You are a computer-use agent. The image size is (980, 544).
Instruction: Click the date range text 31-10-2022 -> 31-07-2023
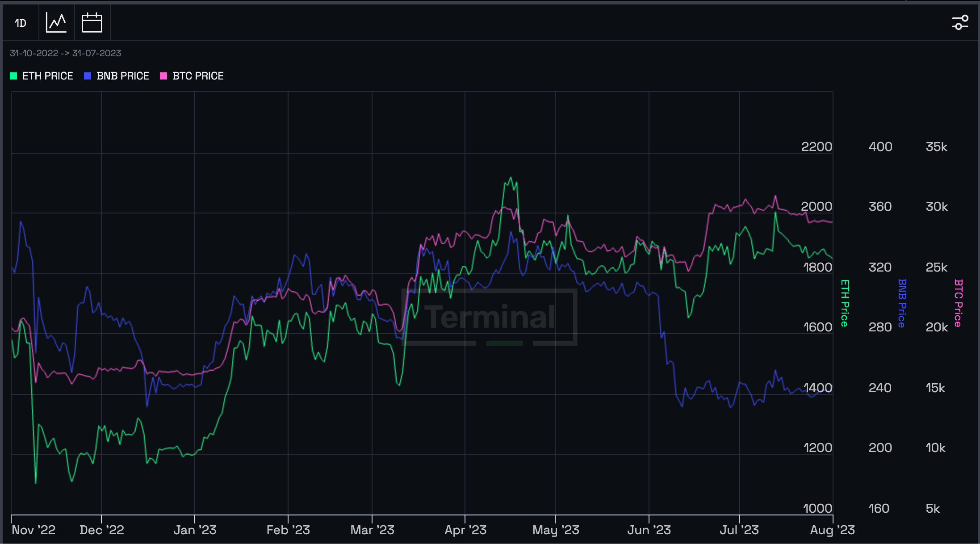[66, 53]
